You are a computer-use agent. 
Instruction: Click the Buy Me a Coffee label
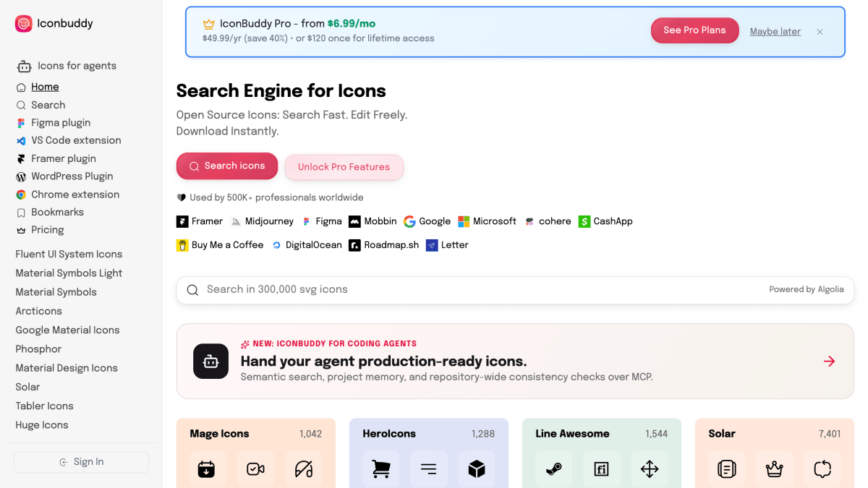[227, 245]
